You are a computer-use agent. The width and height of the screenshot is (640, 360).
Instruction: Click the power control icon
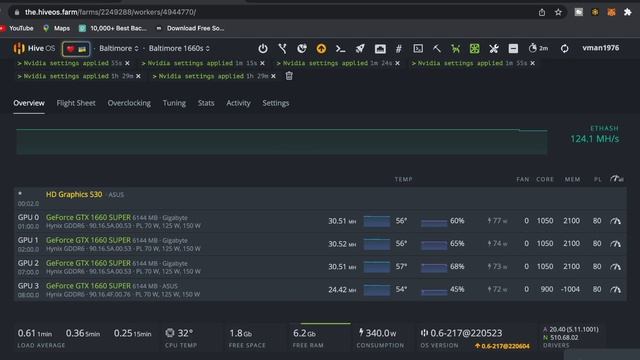263,49
